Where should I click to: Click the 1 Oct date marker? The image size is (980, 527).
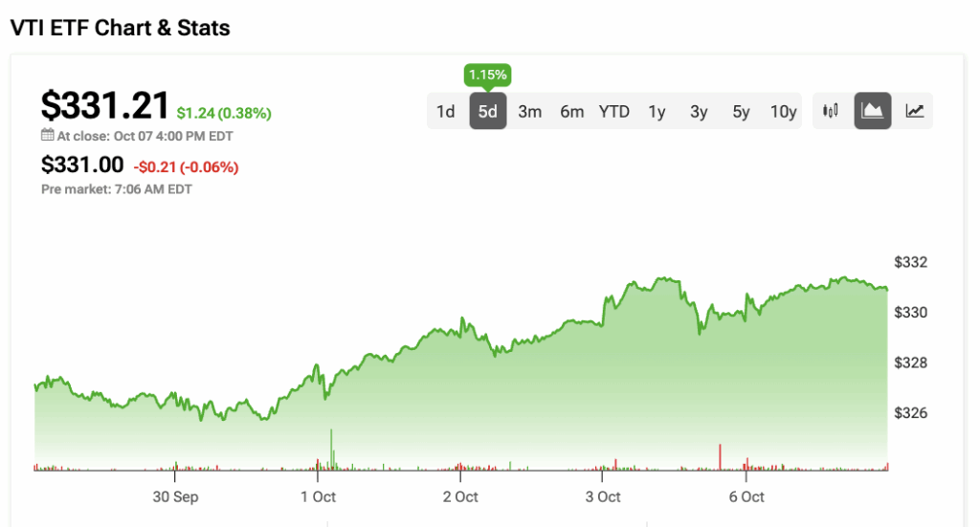(x=318, y=496)
